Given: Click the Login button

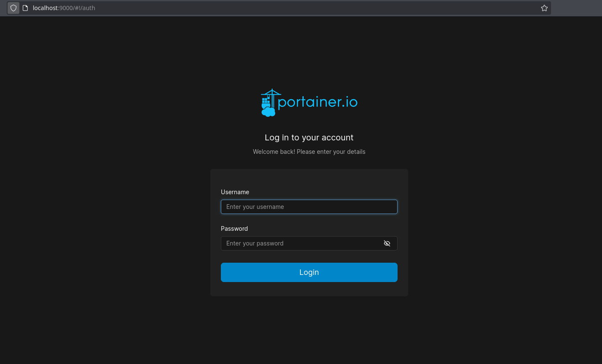Looking at the screenshot, I should coord(309,272).
